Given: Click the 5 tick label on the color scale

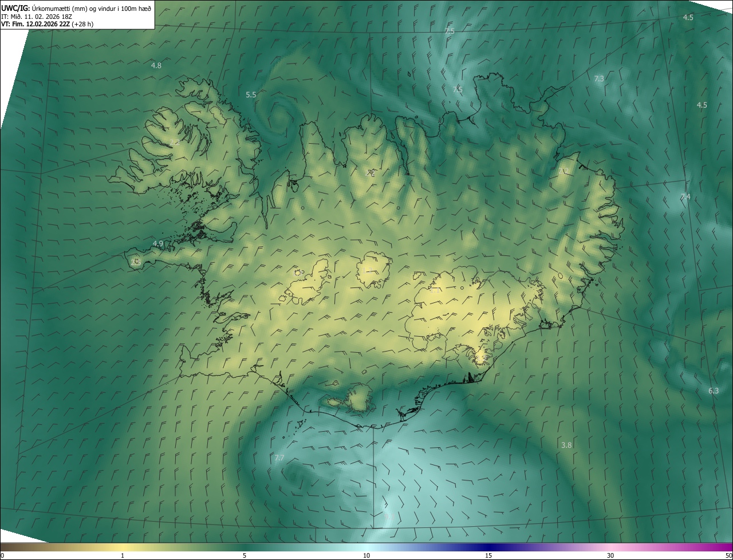Looking at the screenshot, I should 245,556.
